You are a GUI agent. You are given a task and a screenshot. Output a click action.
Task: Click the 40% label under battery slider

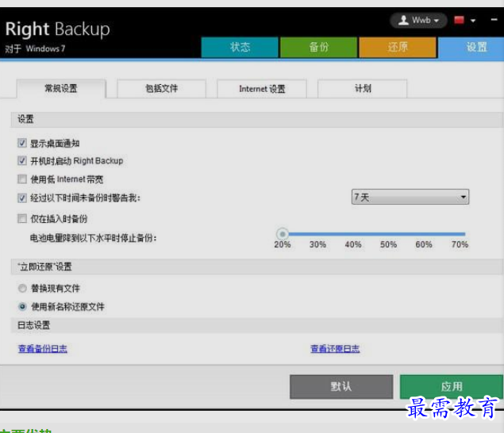(x=353, y=245)
